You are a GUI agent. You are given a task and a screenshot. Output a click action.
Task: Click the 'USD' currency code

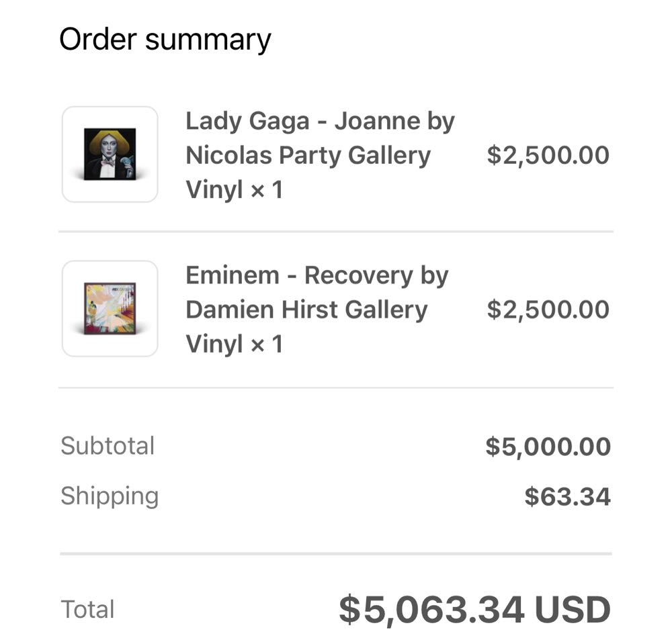[x=572, y=610]
